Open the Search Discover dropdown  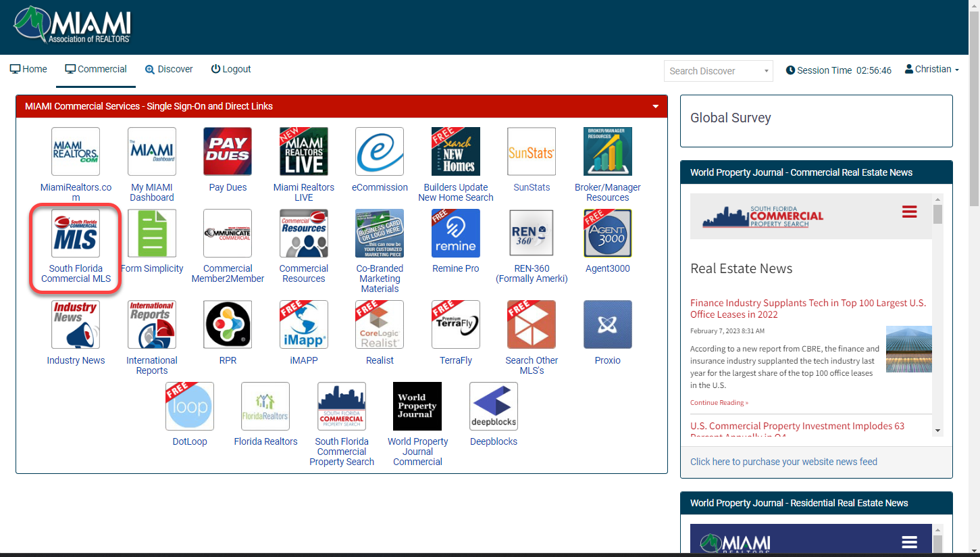[x=719, y=71]
